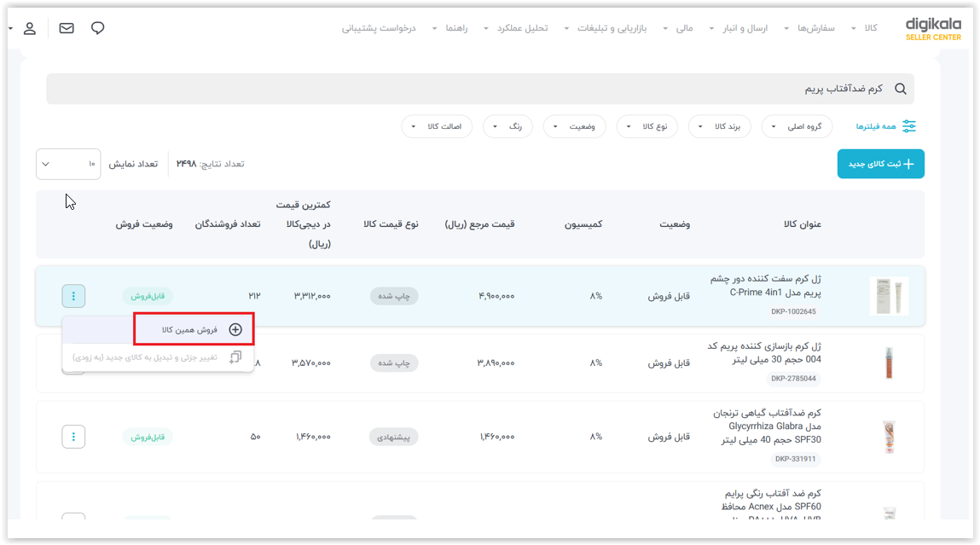Expand the 'گروه اصلی' filter dropdown
This screenshot has height=545, width=980.
pos(797,126)
